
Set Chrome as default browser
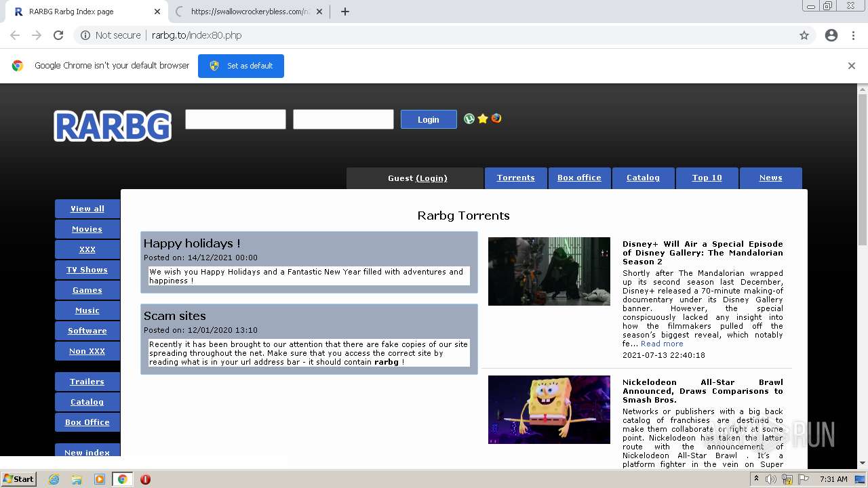point(241,66)
